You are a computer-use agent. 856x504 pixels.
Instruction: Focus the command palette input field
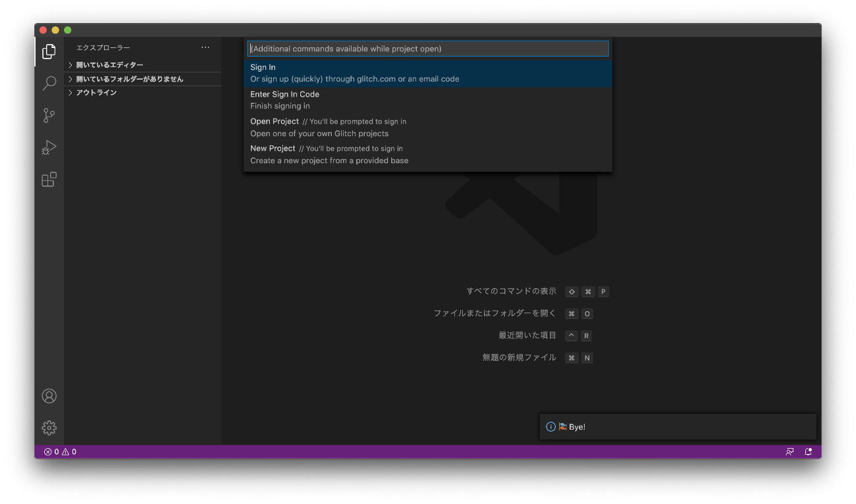(428, 49)
